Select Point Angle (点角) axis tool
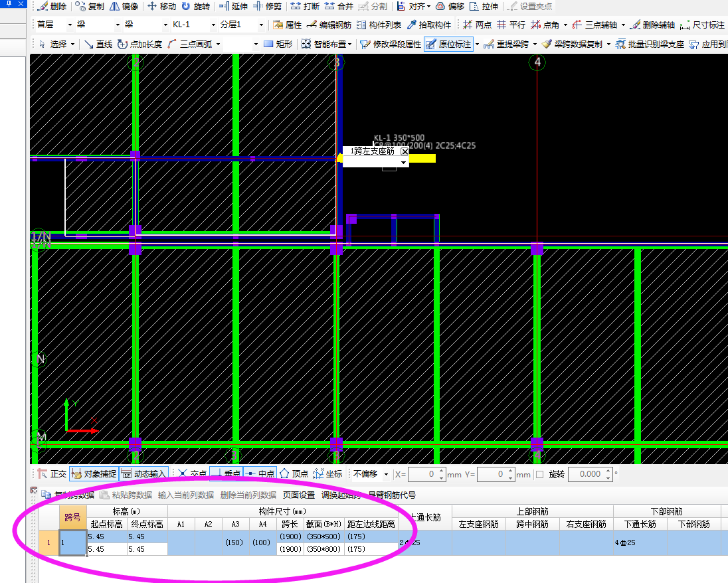728x583 pixels. [545, 25]
